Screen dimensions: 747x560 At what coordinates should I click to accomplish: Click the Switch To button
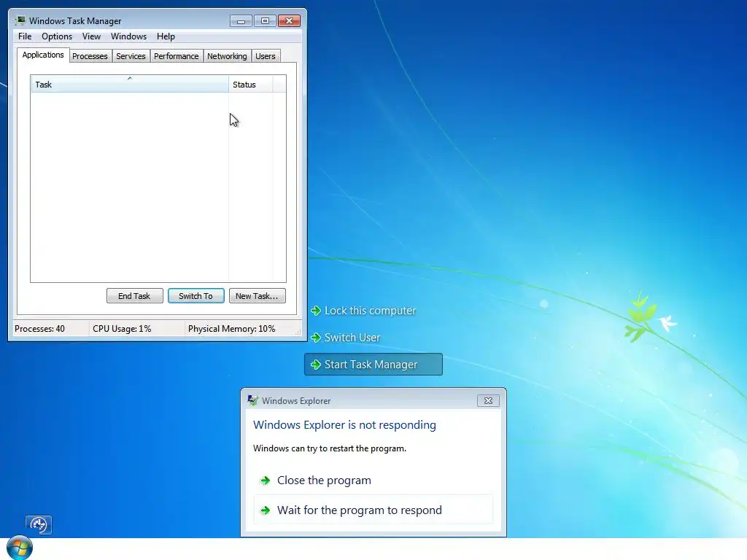pos(196,296)
